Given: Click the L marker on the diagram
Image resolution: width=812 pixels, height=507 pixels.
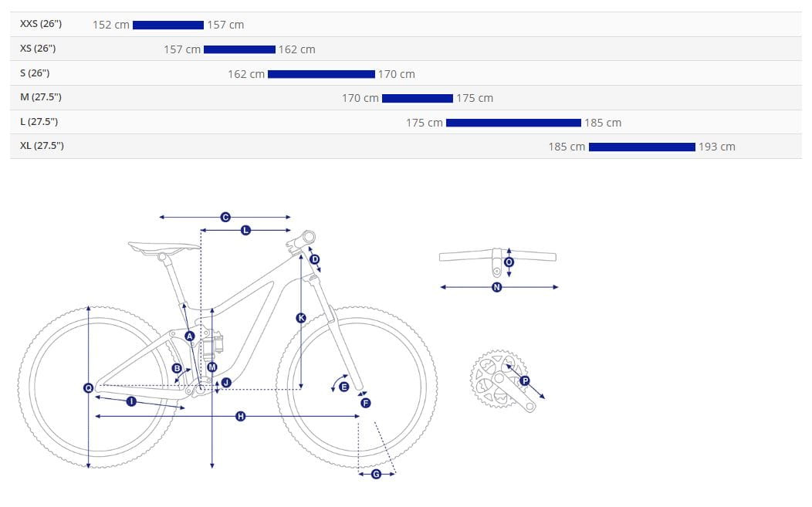Looking at the screenshot, I should coord(245,230).
